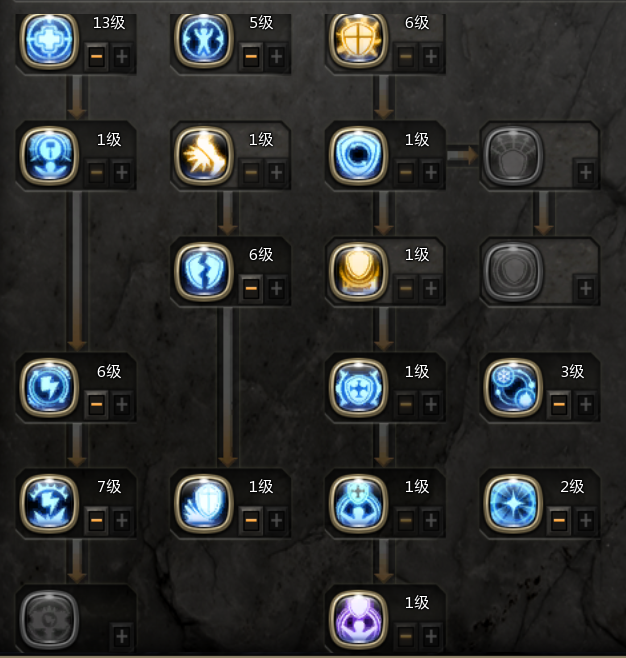This screenshot has height=658, width=626.
Task: Click the purple figure skill icon
Action: point(358,619)
